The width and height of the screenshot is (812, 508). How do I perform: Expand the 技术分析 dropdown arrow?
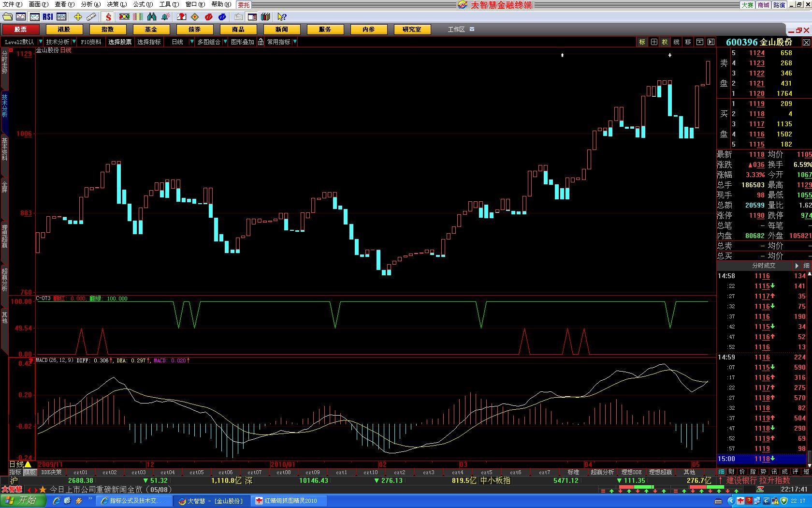pos(73,42)
